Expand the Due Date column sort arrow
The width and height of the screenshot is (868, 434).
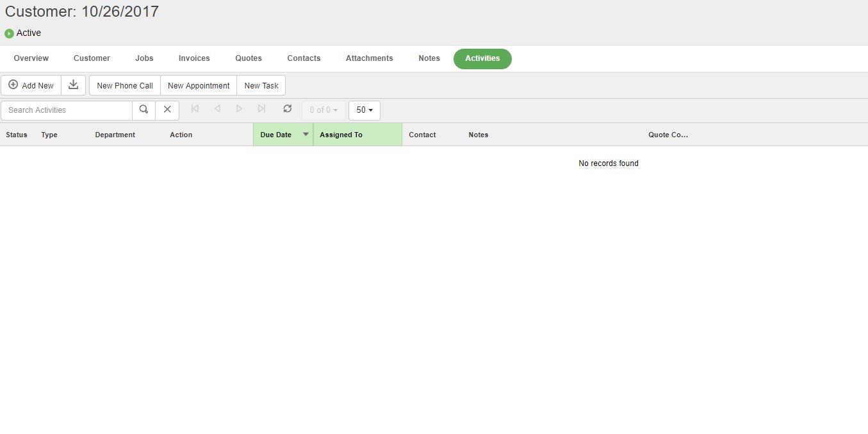point(306,135)
